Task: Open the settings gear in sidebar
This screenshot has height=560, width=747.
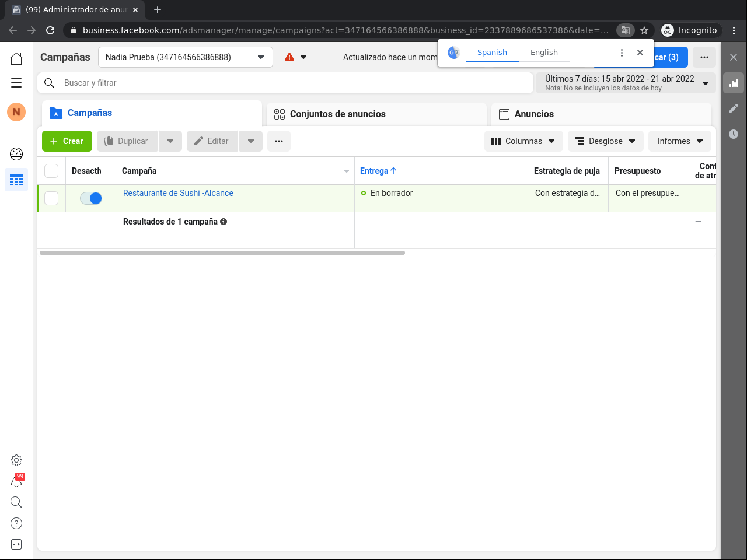Action: (x=16, y=460)
